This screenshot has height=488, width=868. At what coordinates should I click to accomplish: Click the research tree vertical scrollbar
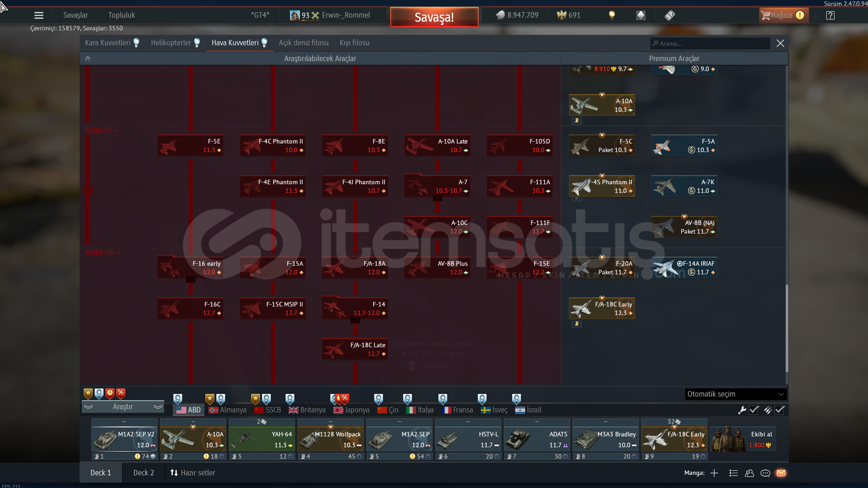pos(787,328)
